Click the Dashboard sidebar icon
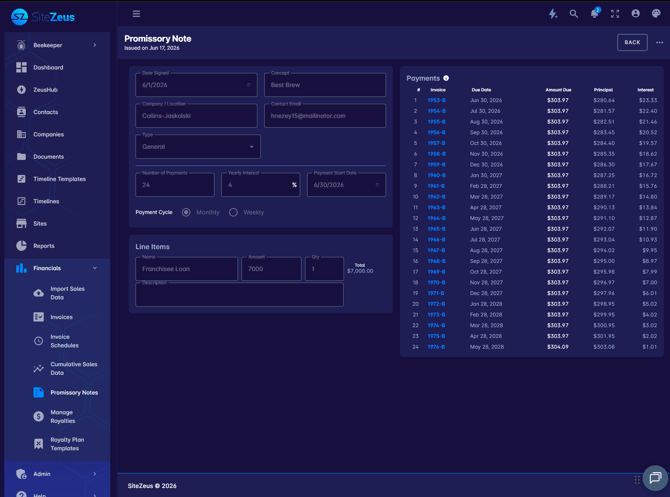670x497 pixels. [21, 68]
